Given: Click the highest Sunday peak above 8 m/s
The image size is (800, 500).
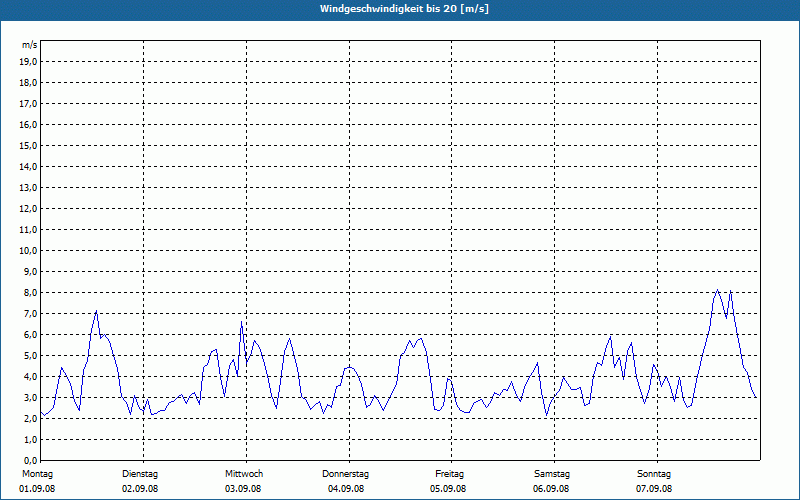Looking at the screenshot, I should click(x=717, y=290).
